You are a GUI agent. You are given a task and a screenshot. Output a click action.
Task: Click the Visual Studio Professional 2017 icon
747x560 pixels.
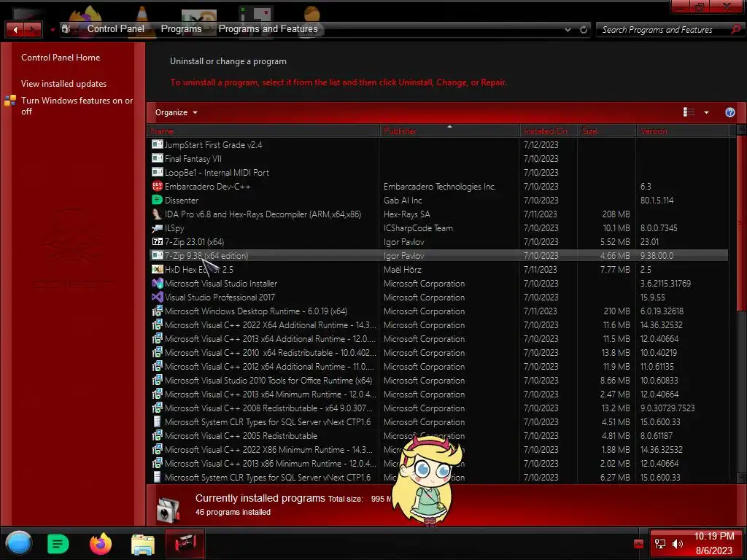(158, 297)
